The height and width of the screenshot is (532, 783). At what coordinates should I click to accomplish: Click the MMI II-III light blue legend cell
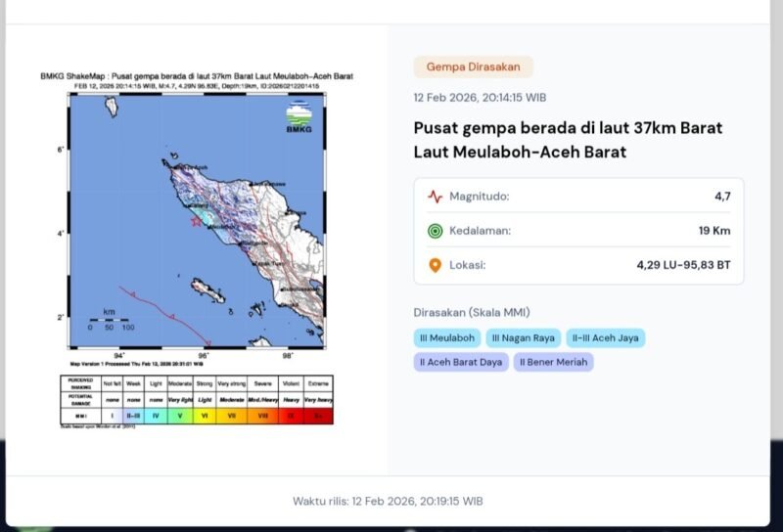(133, 416)
